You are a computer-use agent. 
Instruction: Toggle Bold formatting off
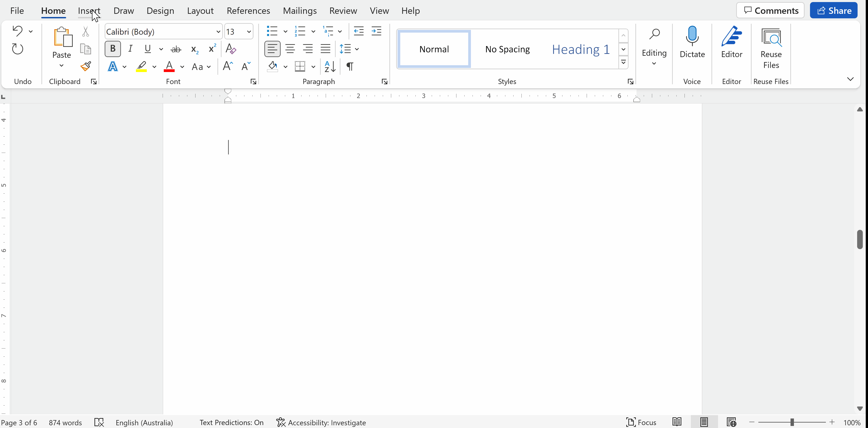coord(113,49)
